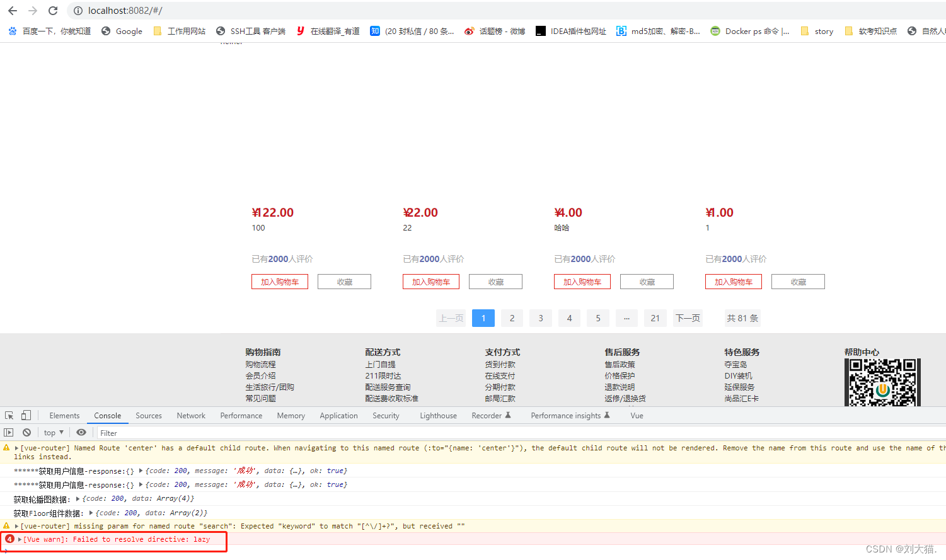Switch to the Security tab
Viewport: 946px width, 560px height.
pos(386,416)
